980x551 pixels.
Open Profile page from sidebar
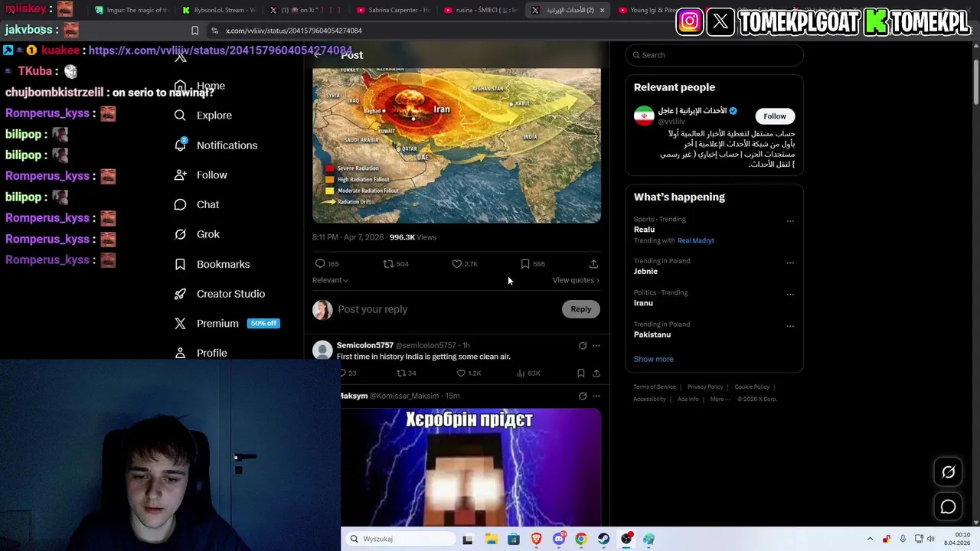point(201,353)
